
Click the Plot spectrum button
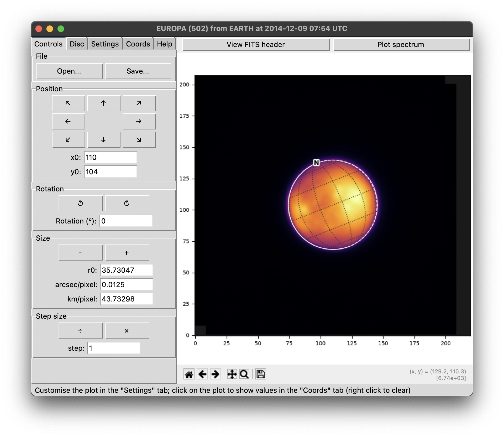[401, 45]
